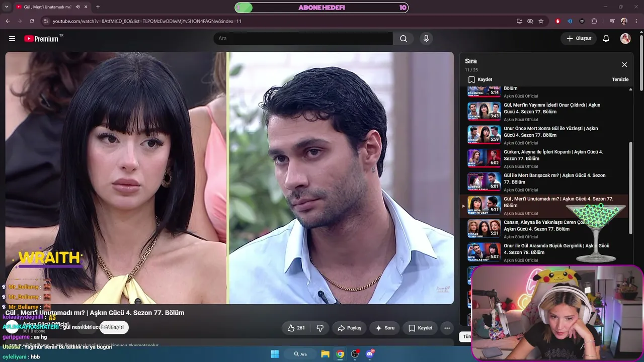Play 'Onur Önce Mert Sonra Gül' queue video

[x=545, y=135]
